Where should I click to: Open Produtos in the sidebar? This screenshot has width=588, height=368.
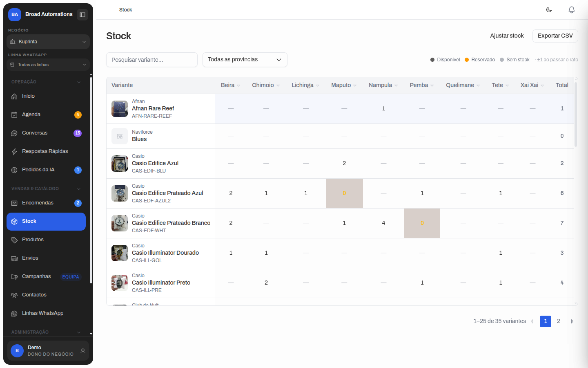pos(46,240)
